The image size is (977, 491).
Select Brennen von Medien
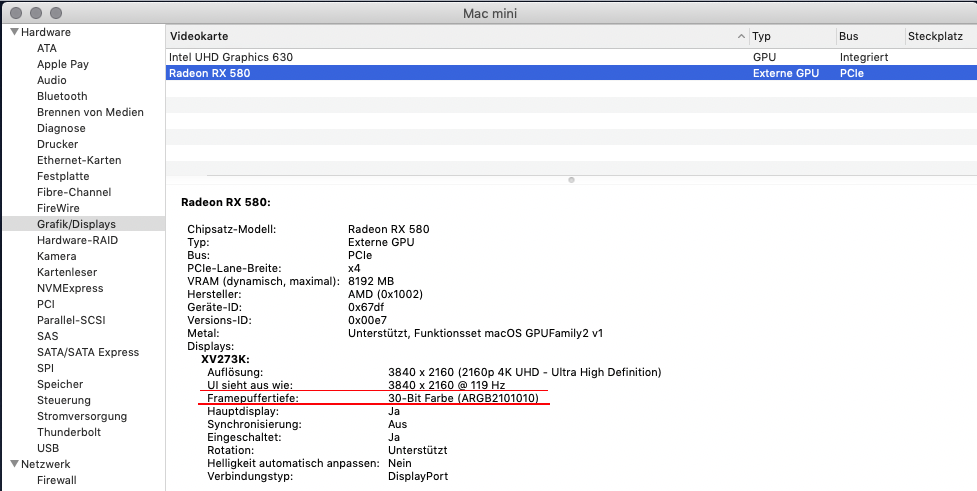coord(90,112)
